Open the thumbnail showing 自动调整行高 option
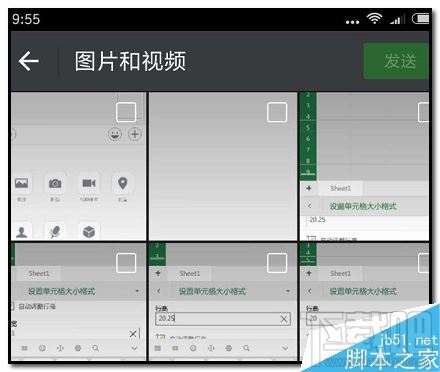The image size is (440, 372). pyautogui.click(x=78, y=301)
